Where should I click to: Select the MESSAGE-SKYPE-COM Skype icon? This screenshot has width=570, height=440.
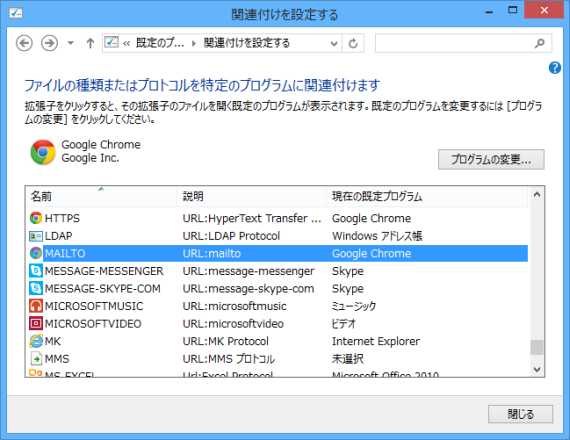pyautogui.click(x=36, y=288)
